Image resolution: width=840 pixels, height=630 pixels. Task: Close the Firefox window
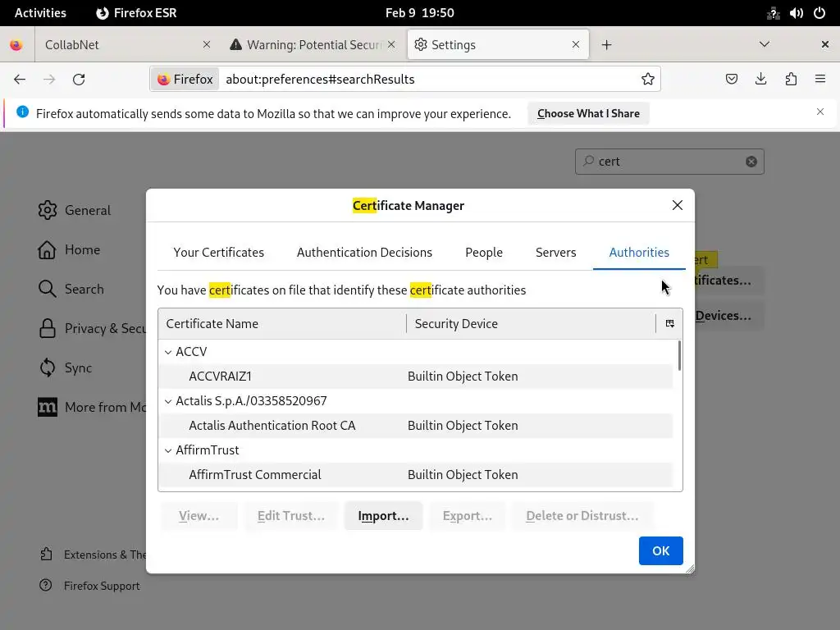tap(825, 44)
